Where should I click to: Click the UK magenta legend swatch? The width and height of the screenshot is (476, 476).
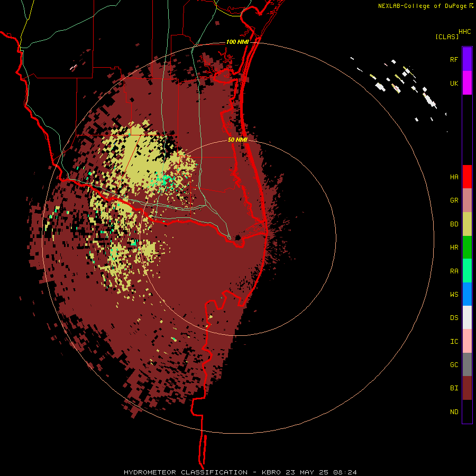467,83
